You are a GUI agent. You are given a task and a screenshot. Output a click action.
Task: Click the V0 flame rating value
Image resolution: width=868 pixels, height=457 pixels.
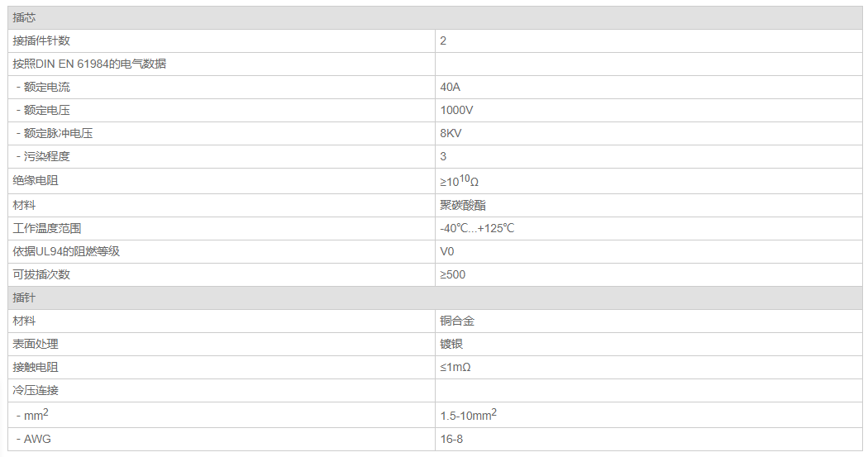(x=447, y=251)
